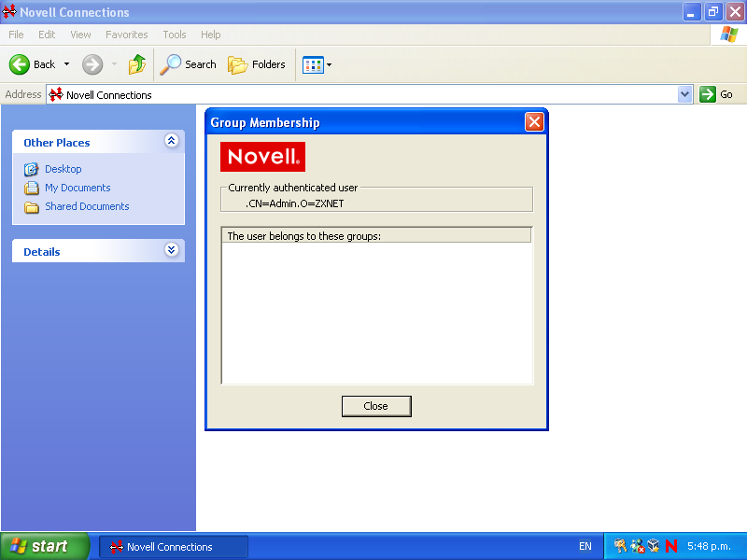Open the Views dropdown arrow
747x560 pixels.
[x=329, y=64]
